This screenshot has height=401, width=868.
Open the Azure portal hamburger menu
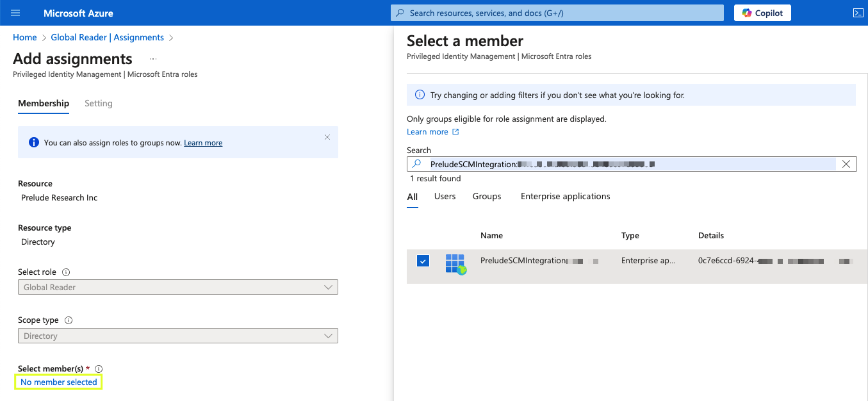coord(15,12)
